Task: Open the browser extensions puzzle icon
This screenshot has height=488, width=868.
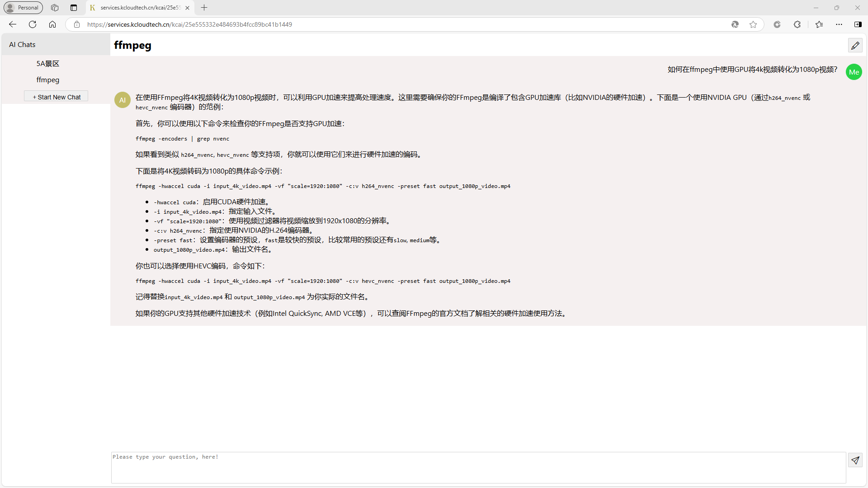Action: coord(797,24)
